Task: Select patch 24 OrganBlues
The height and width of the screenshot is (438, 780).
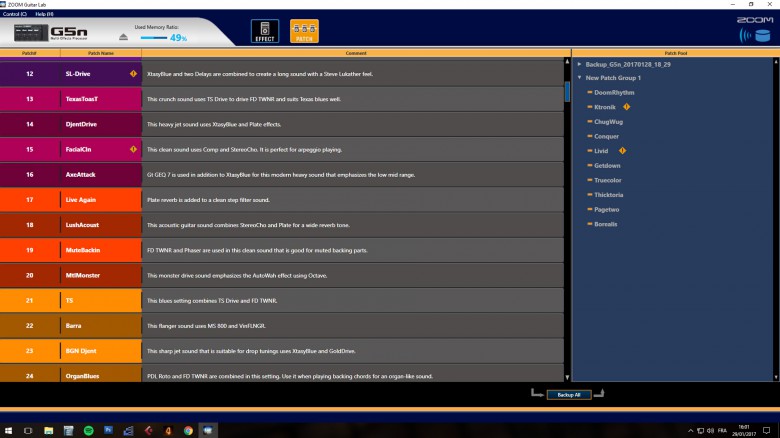Action: pyautogui.click(x=71, y=373)
